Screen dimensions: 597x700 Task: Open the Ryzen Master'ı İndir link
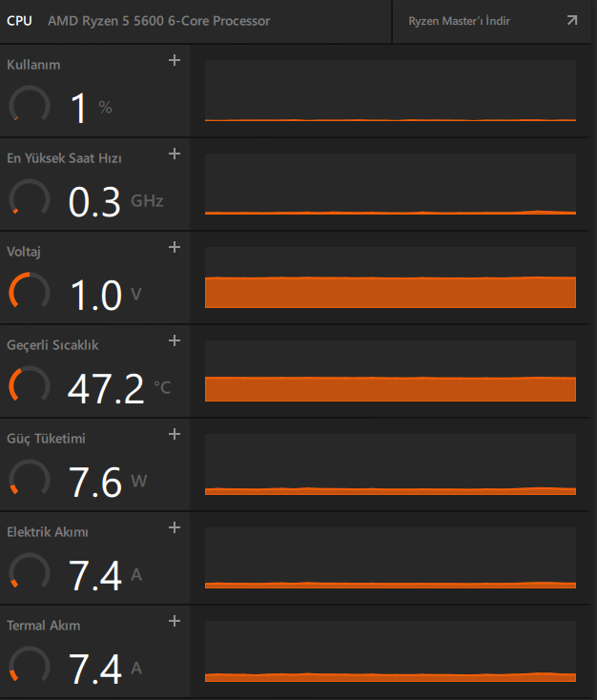click(x=472, y=21)
